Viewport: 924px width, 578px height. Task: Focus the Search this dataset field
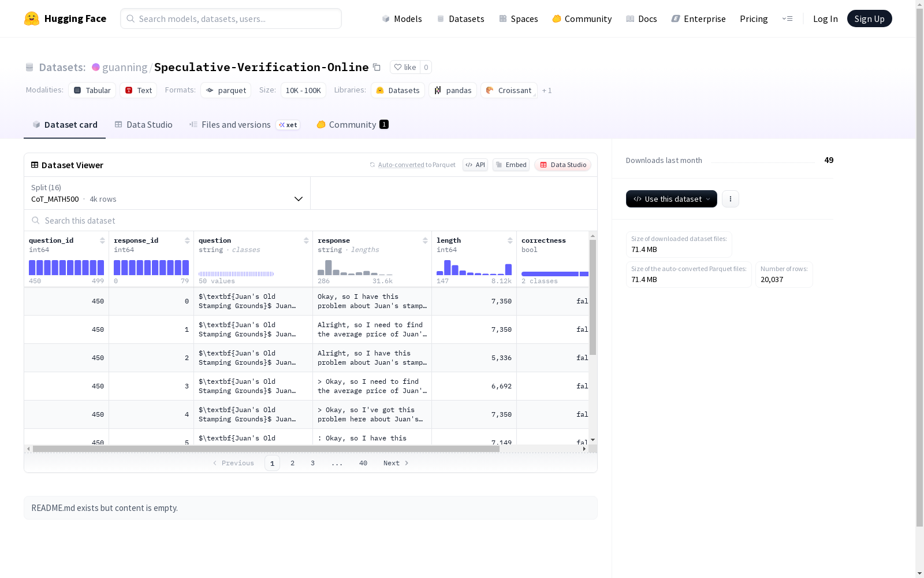click(x=311, y=221)
